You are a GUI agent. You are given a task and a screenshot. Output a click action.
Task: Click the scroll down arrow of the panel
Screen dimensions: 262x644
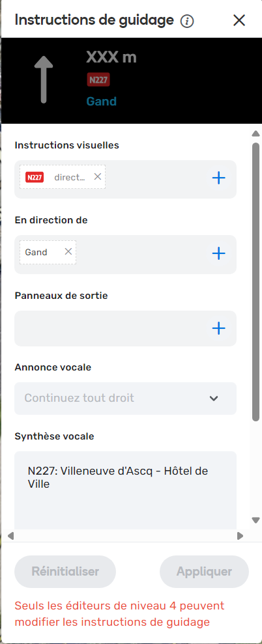255,520
